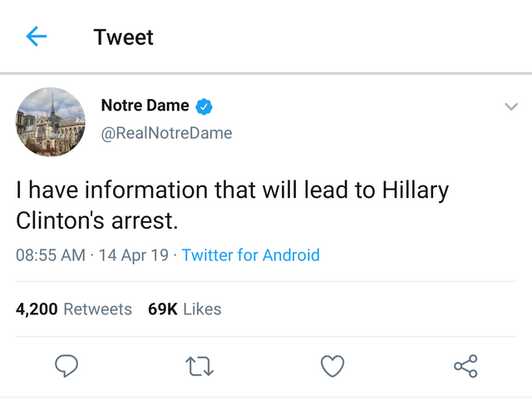Open the "Notre Dame" display name

145,106
